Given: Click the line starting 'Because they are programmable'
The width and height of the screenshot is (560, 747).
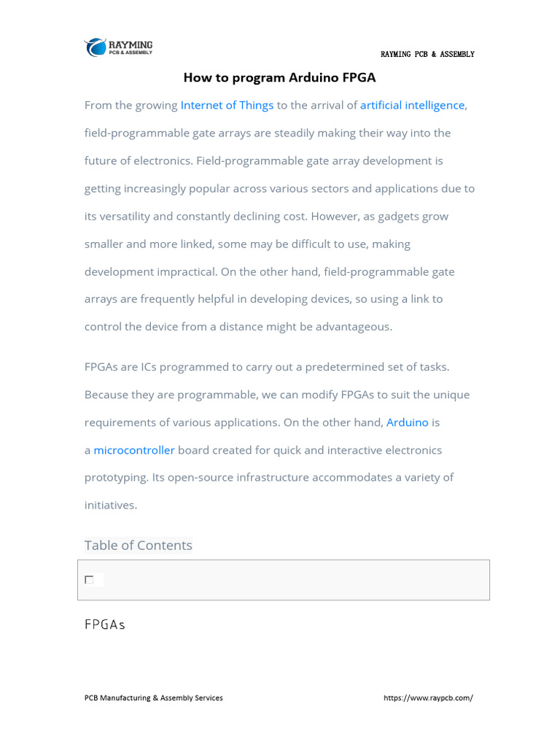Looking at the screenshot, I should point(277,395).
